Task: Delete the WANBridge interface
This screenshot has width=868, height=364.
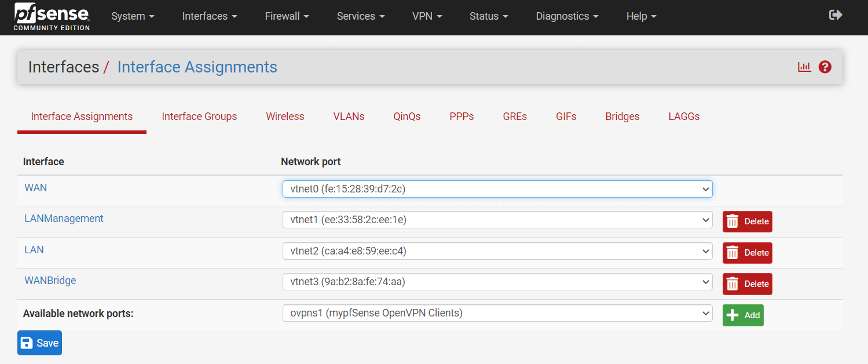Action: tap(748, 284)
